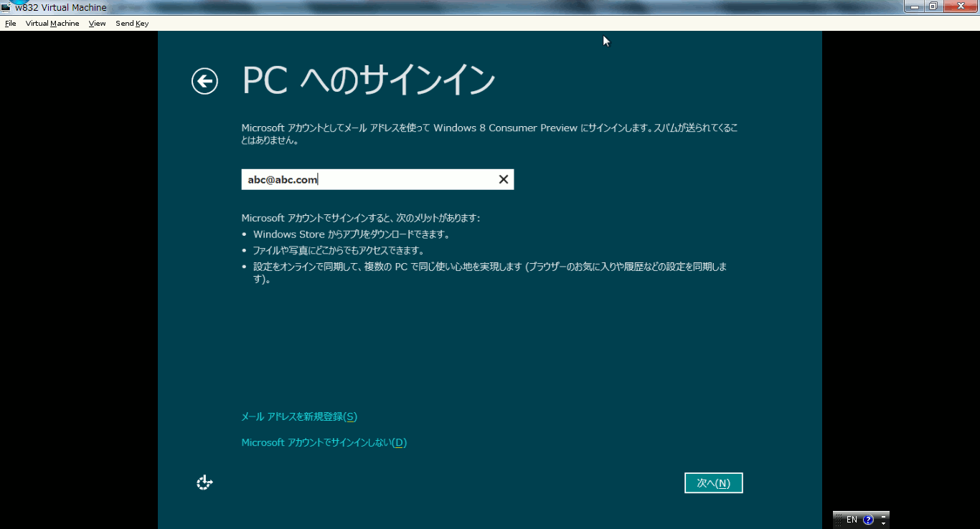Click the Windows Store からアプリをダウンロード bullet text
The width and height of the screenshot is (980, 529).
click(352, 234)
